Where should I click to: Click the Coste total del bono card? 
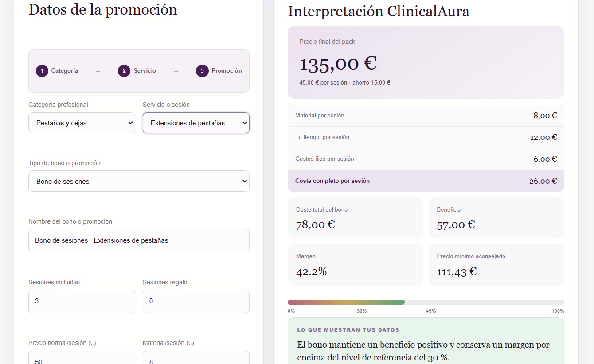click(x=356, y=218)
